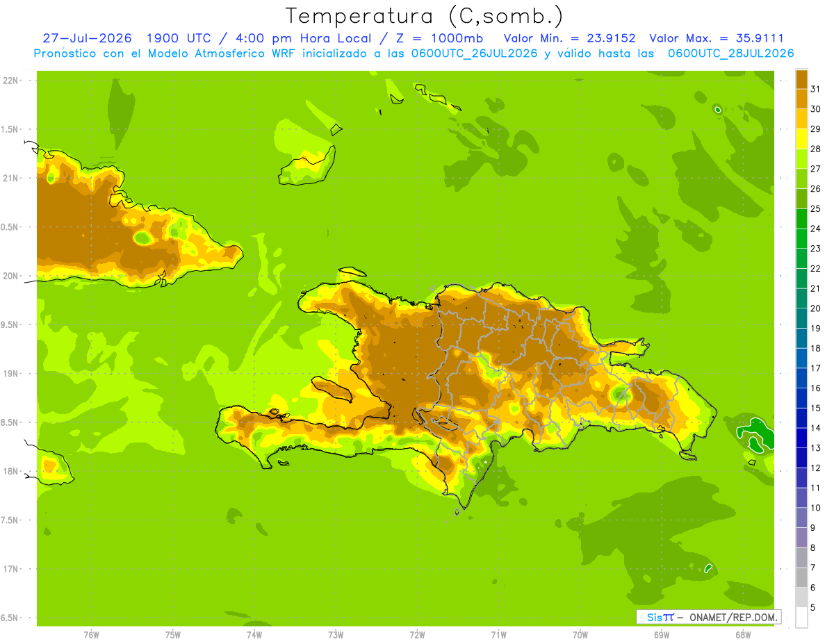Viewport: 834px width, 644px height.
Task: Click the 'SisTT - ONAMET/REP.DOM.' credit label
Action: click(x=709, y=617)
